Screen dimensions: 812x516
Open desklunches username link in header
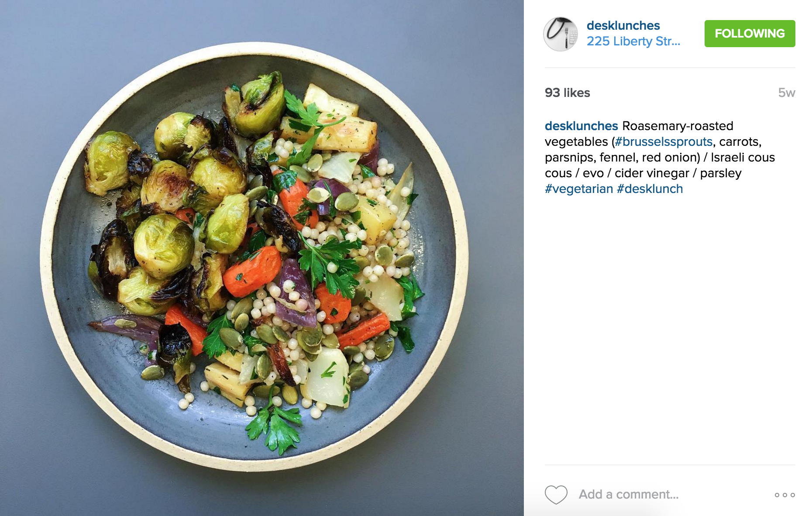coord(623,25)
